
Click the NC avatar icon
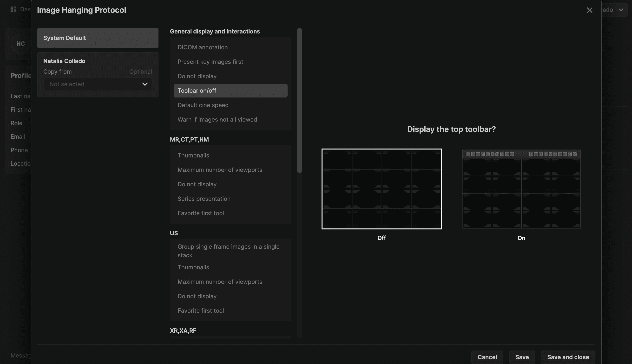pyautogui.click(x=20, y=44)
